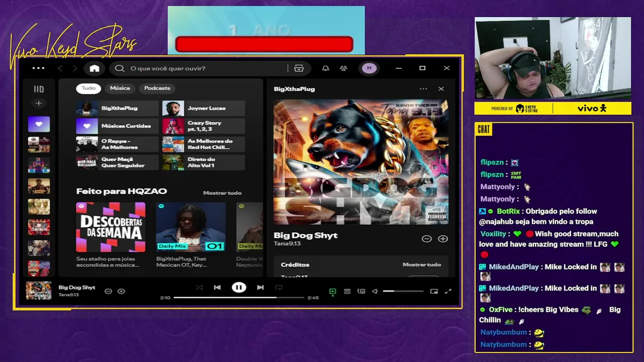Click 'Mostrar tudo' next to Créditos
This screenshot has height=362, width=644.
[422, 264]
